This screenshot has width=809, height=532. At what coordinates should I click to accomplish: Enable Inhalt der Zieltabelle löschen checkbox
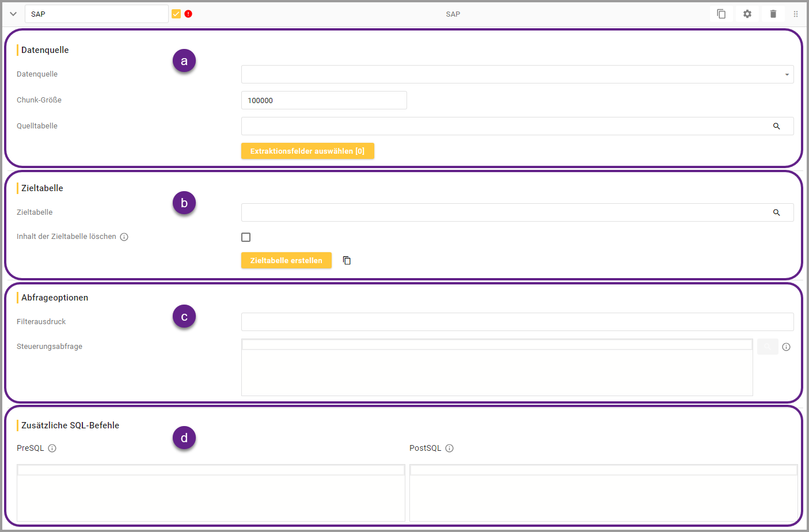(246, 237)
